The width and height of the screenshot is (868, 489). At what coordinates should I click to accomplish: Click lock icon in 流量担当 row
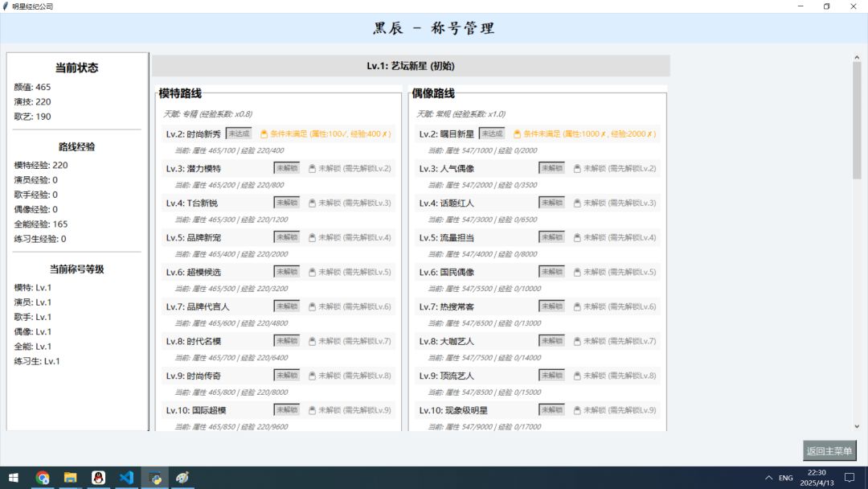click(x=577, y=237)
